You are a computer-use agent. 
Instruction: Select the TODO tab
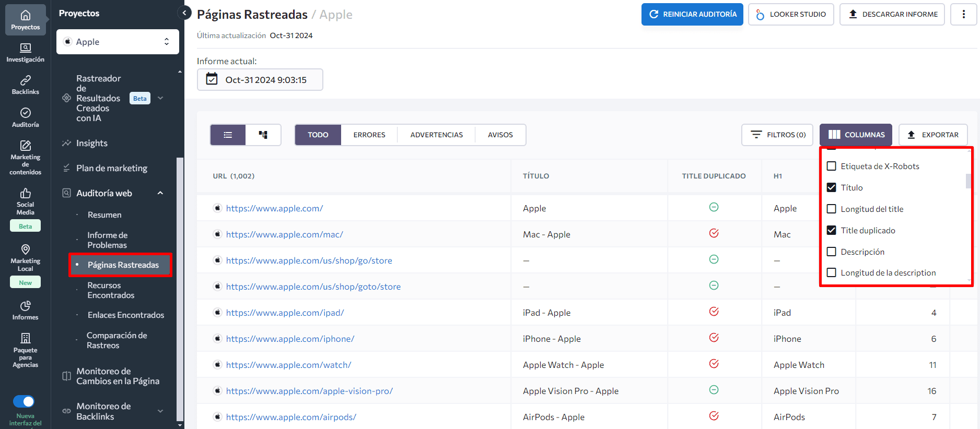click(x=318, y=135)
